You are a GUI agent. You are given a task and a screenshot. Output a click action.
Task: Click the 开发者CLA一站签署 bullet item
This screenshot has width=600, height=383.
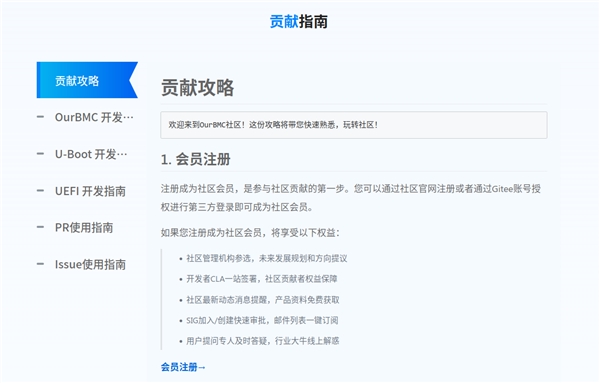(262, 279)
